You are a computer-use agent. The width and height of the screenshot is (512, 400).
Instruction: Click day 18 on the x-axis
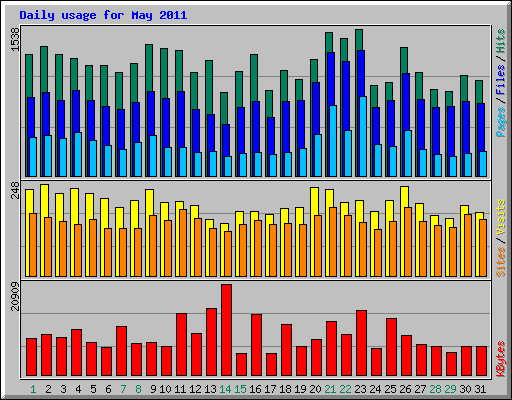tap(285, 389)
